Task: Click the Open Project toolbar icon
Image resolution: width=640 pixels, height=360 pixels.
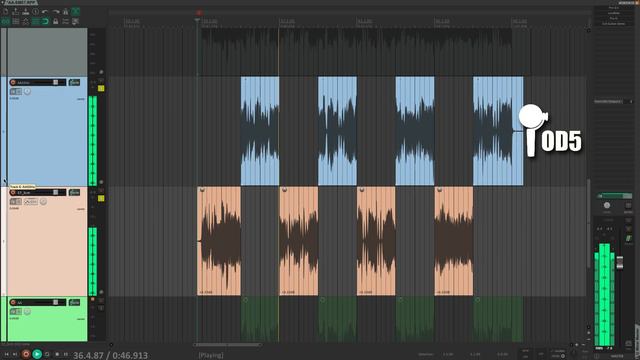Action: tap(16, 11)
